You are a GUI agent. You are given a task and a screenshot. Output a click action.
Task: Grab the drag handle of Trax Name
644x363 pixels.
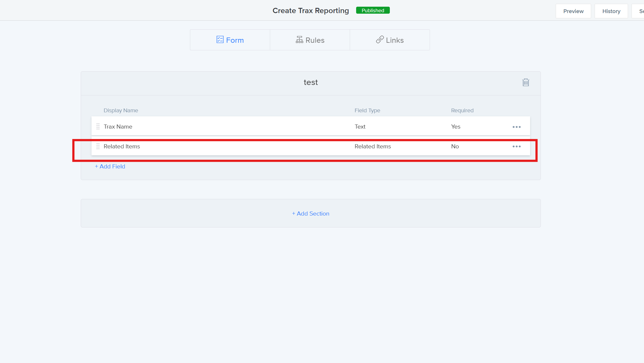98,127
